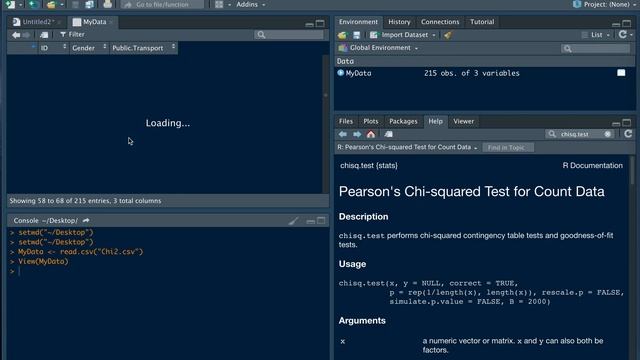Select the Environment tab
The width and height of the screenshot is (640, 360).
pos(358,22)
